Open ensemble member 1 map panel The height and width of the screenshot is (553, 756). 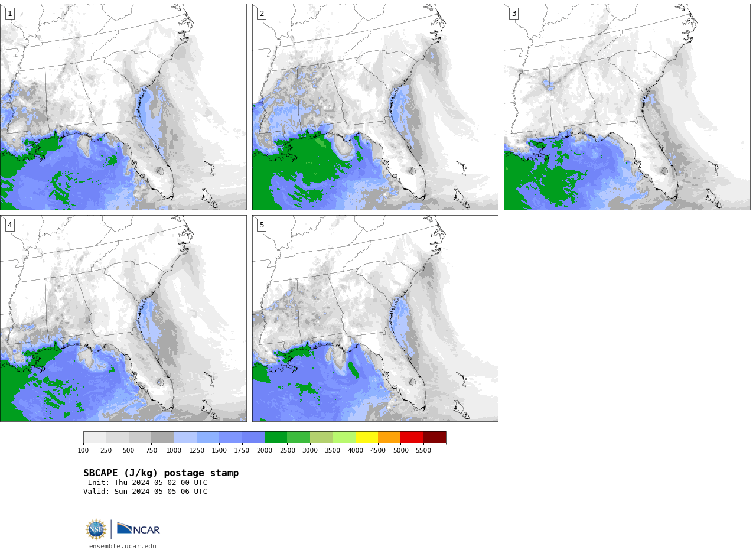(x=123, y=107)
